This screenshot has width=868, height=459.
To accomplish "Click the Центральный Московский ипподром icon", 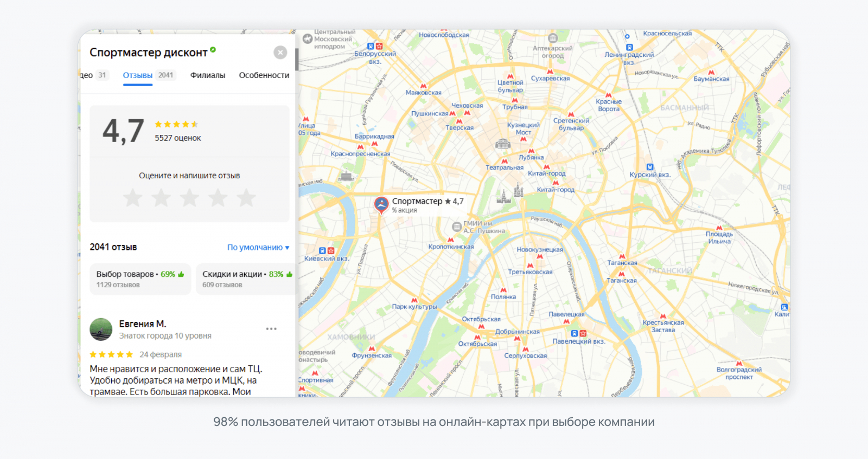I will [308, 39].
